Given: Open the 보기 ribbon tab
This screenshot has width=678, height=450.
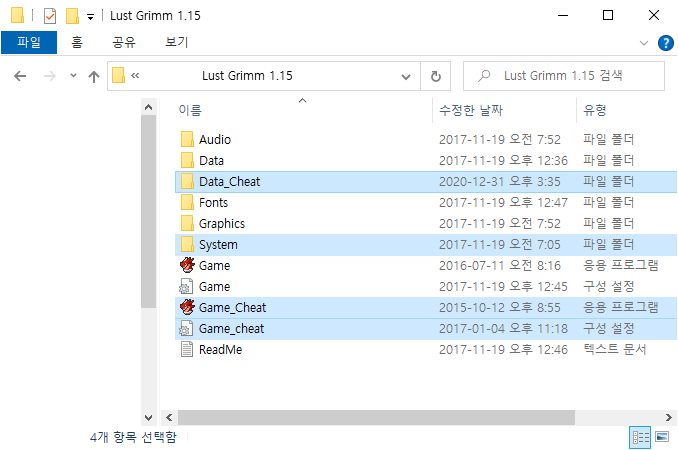Looking at the screenshot, I should point(176,43).
